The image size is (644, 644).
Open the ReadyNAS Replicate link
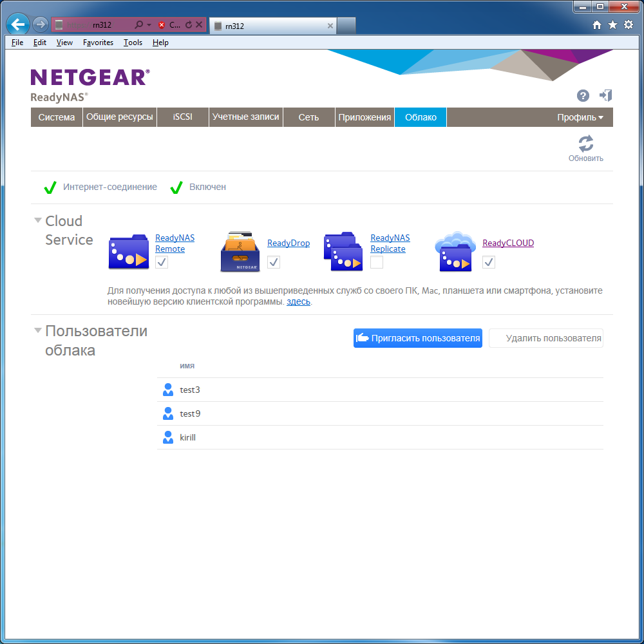pos(390,243)
